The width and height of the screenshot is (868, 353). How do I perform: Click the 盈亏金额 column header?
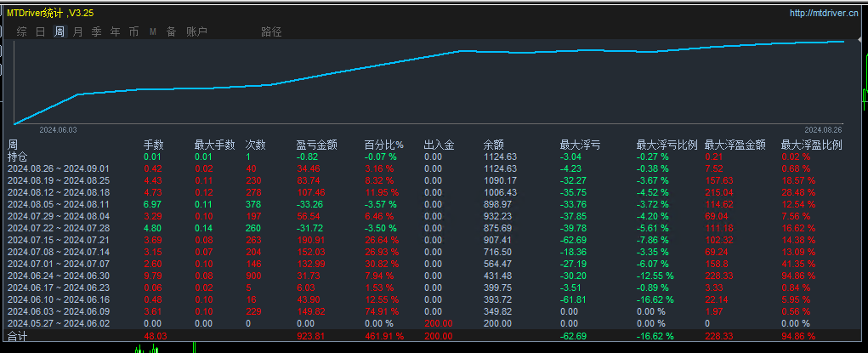click(316, 145)
